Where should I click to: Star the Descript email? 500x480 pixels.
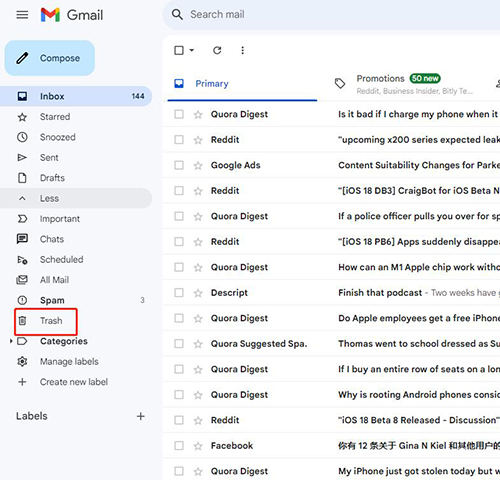[x=198, y=293]
